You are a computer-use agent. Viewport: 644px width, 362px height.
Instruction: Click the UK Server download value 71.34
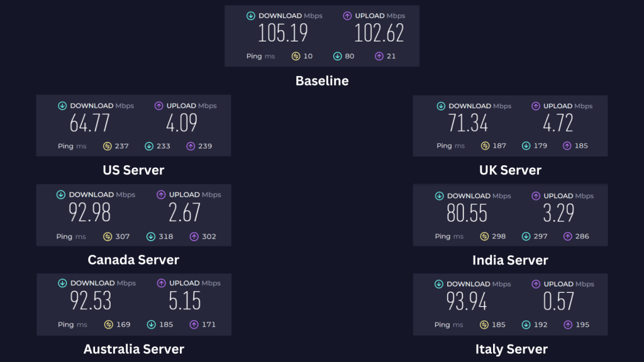(468, 123)
